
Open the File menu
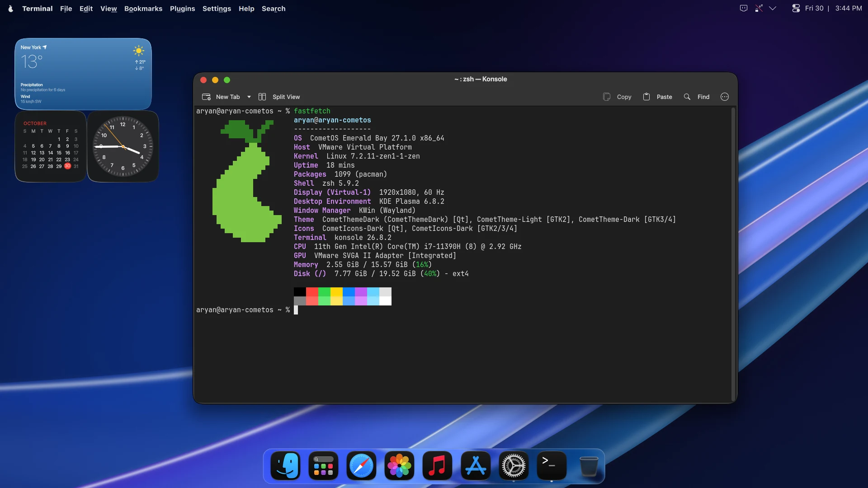(66, 9)
